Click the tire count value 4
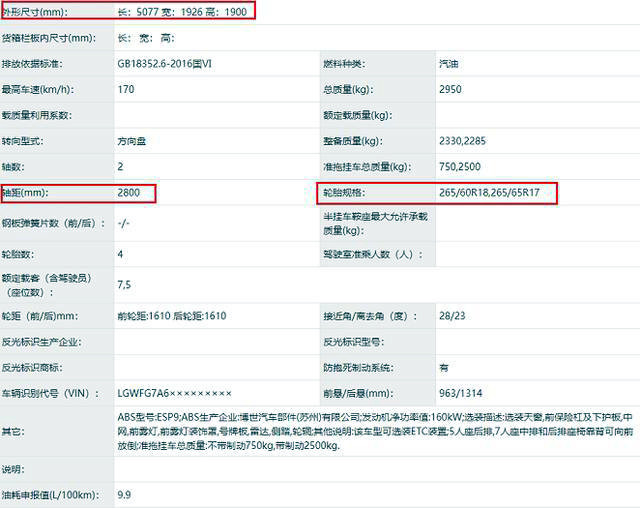Viewport: 640px width, 508px height. click(120, 254)
